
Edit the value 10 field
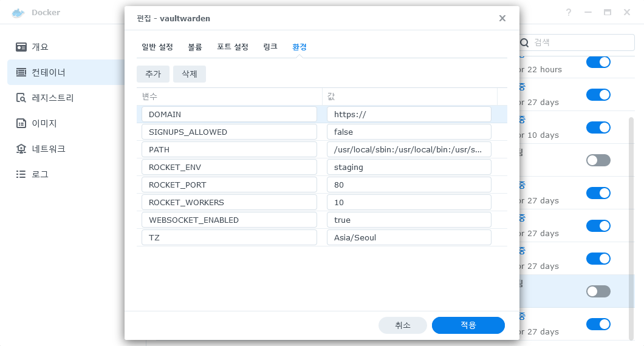409,202
